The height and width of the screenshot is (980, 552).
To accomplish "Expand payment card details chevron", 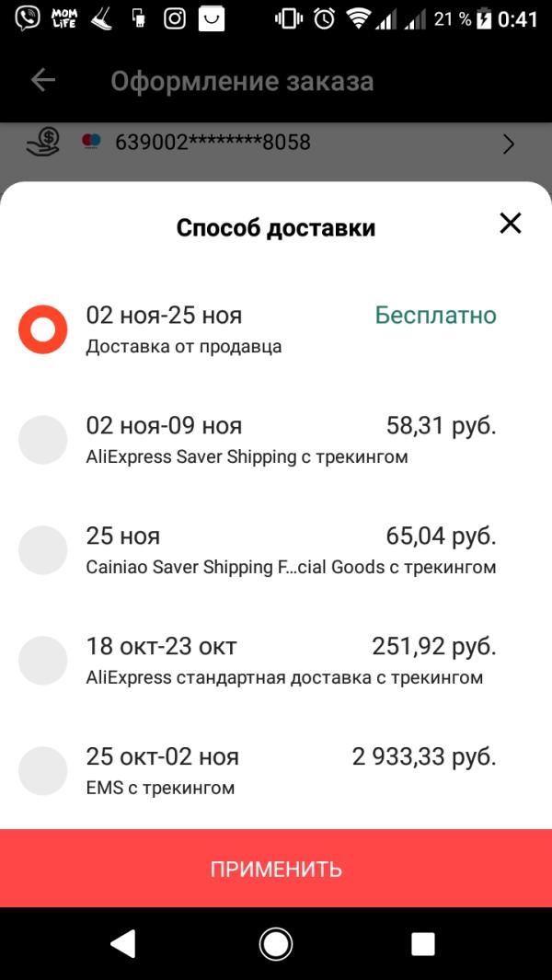I will 508,144.
